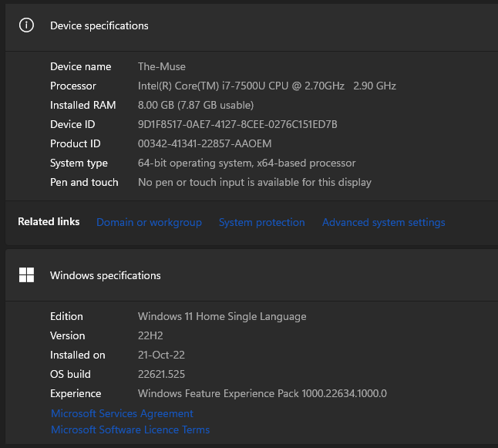The image size is (498, 448).
Task: Select the 8.00 GB installed RAM value
Action: coord(195,105)
